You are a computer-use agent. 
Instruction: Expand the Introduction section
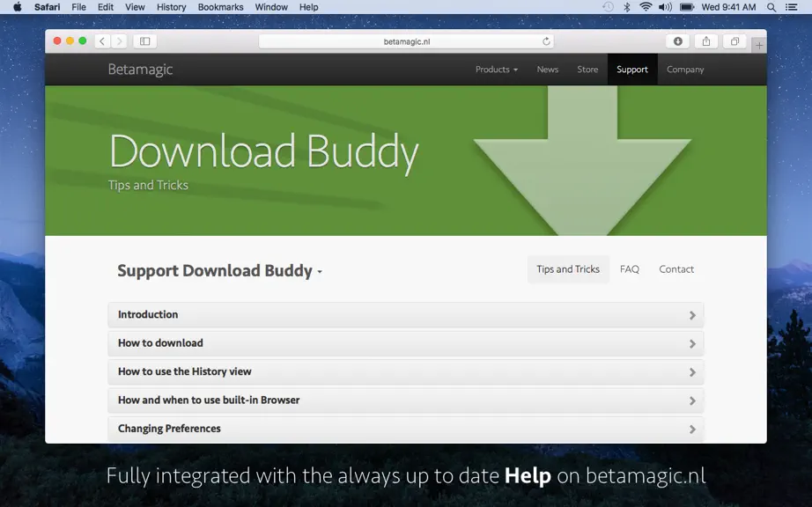[405, 314]
